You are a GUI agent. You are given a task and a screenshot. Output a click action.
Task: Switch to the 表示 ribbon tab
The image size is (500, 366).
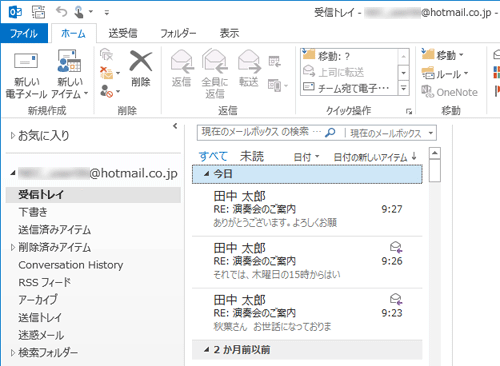(229, 33)
